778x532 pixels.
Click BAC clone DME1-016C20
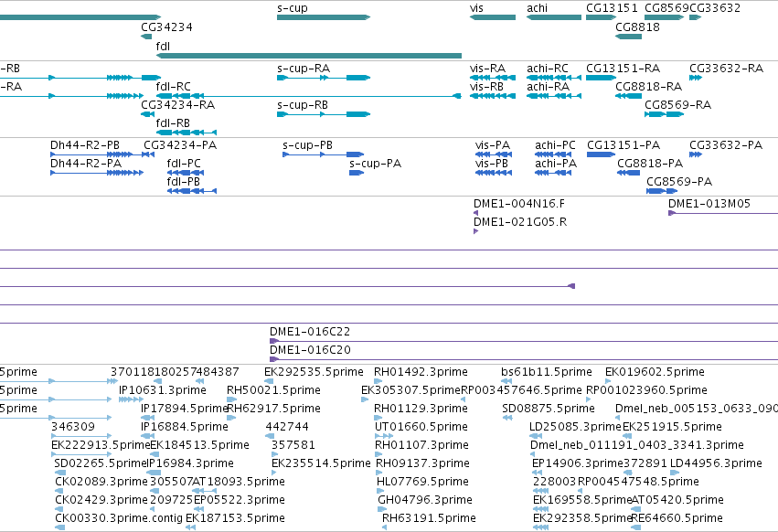pyautogui.click(x=524, y=359)
